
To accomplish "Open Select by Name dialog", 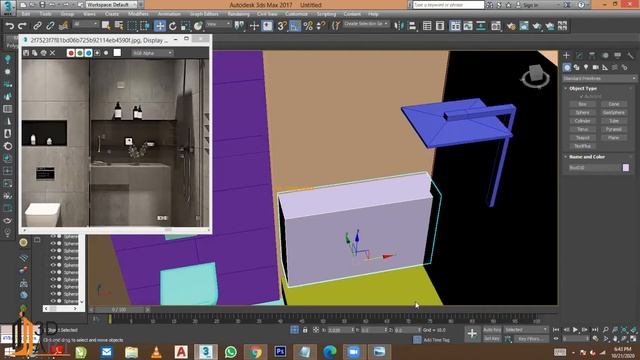I will click(x=119, y=26).
